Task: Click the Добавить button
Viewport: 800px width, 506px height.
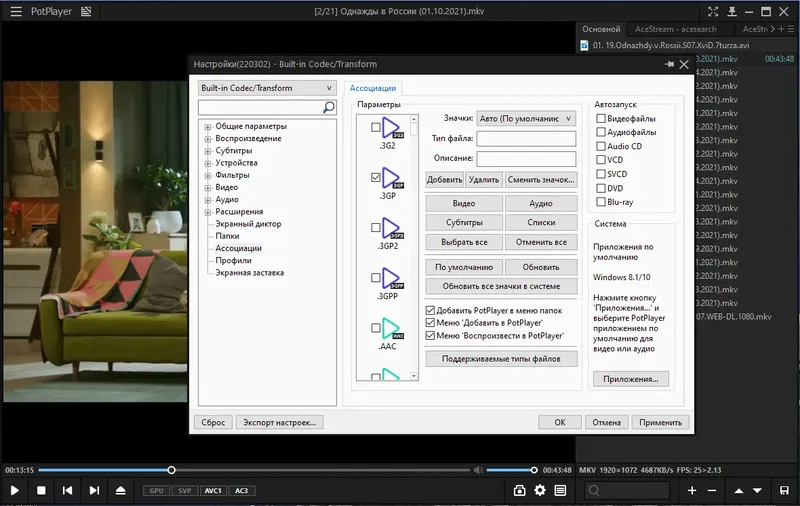Action: click(x=444, y=180)
